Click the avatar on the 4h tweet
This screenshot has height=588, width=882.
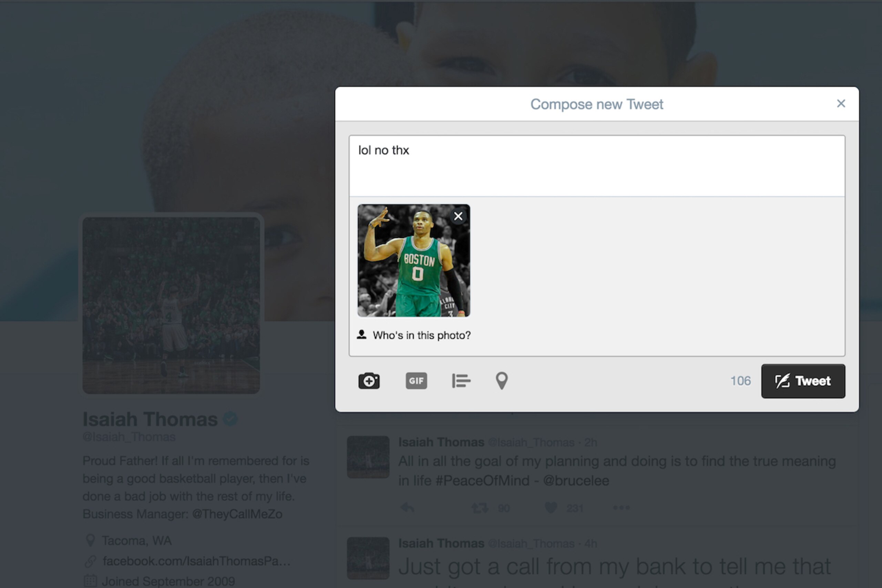coord(368,558)
